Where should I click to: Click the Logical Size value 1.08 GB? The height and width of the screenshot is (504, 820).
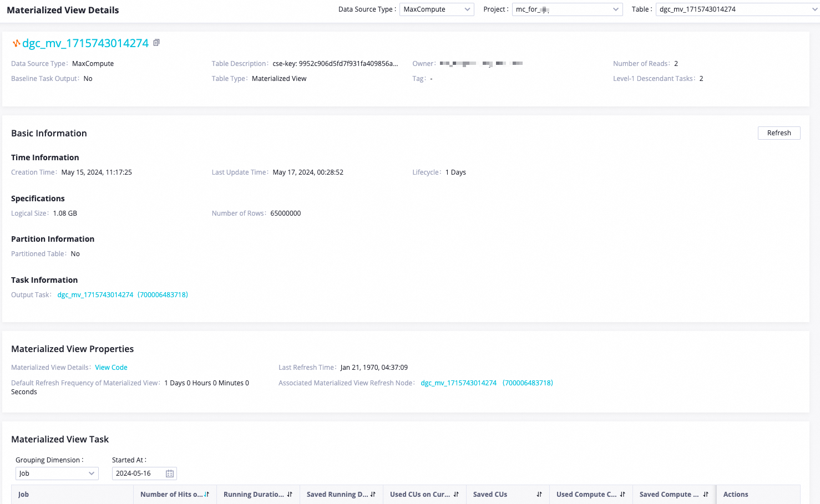65,213
